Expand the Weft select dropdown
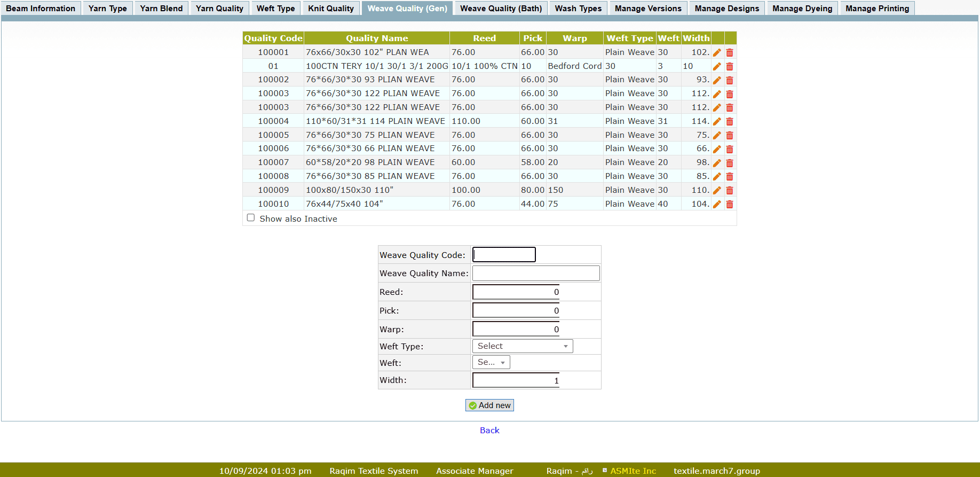This screenshot has height=477, width=980. (491, 363)
